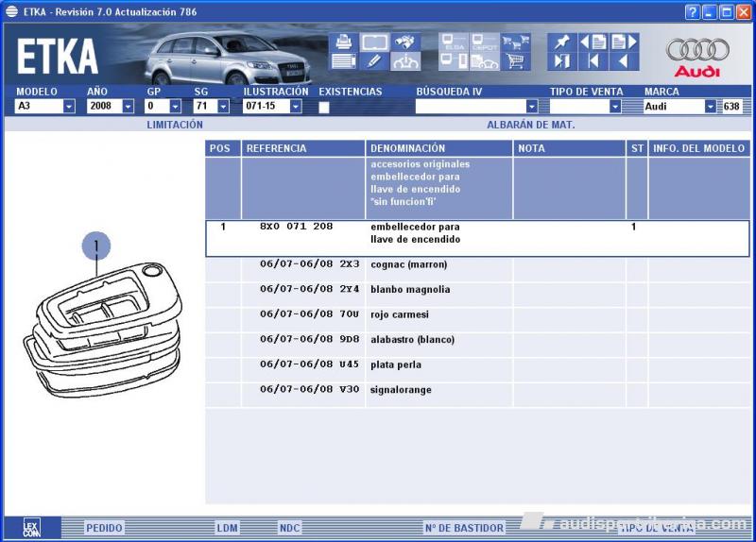
Task: Click the NOTA column header
Action: [569, 148]
